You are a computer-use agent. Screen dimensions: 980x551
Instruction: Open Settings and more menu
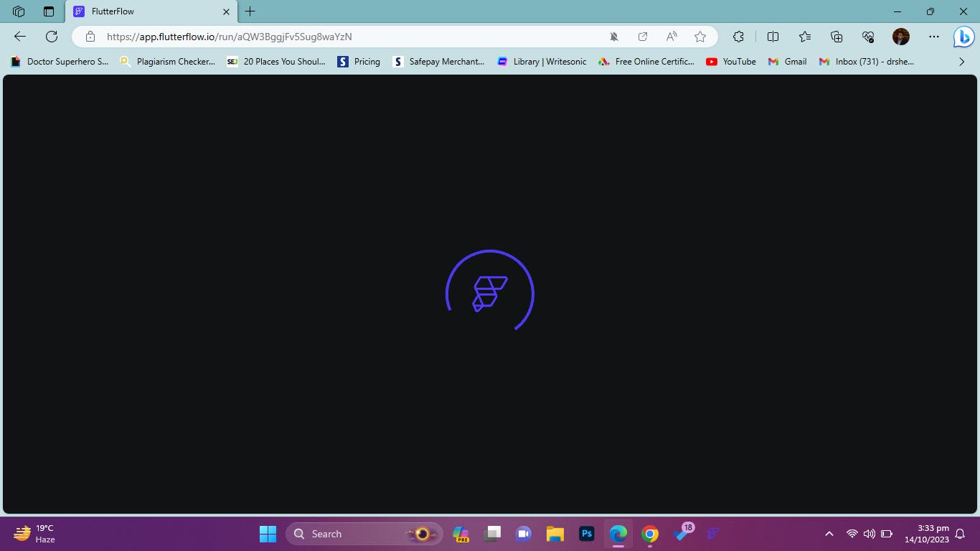[x=933, y=37]
